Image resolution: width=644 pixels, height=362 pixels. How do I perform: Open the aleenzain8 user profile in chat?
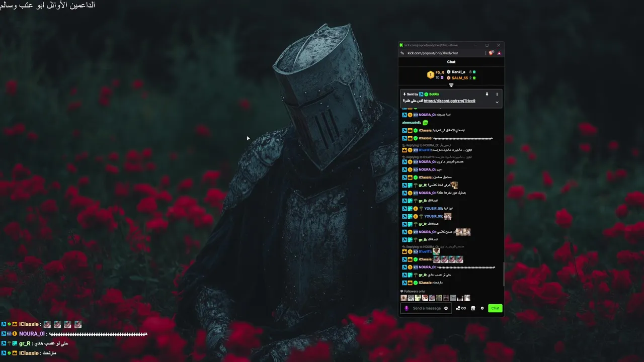411,123
